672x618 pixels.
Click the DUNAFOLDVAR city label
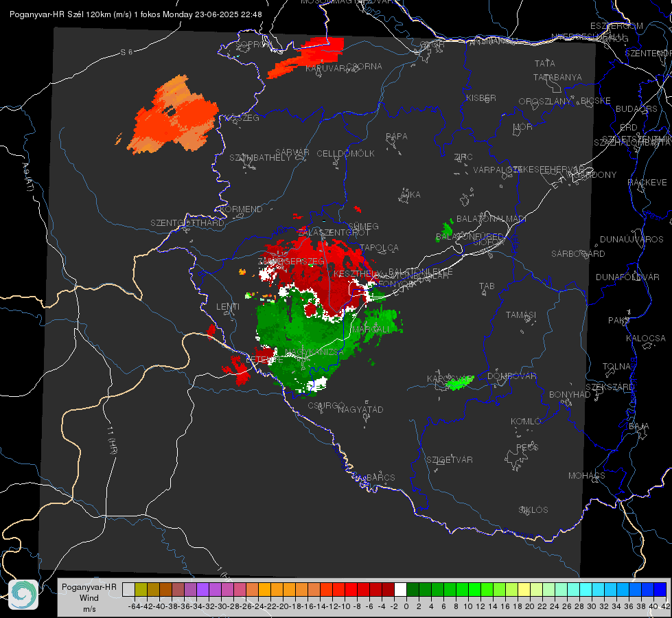627,277
